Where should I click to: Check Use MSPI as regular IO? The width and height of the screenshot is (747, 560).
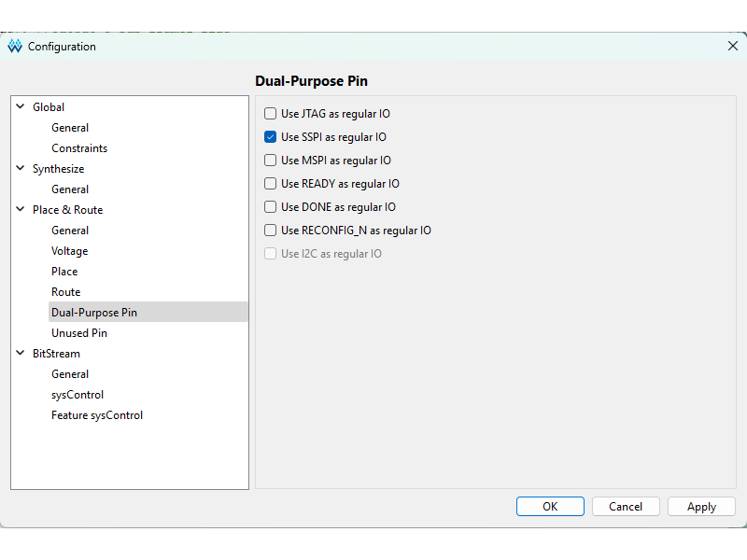click(271, 161)
